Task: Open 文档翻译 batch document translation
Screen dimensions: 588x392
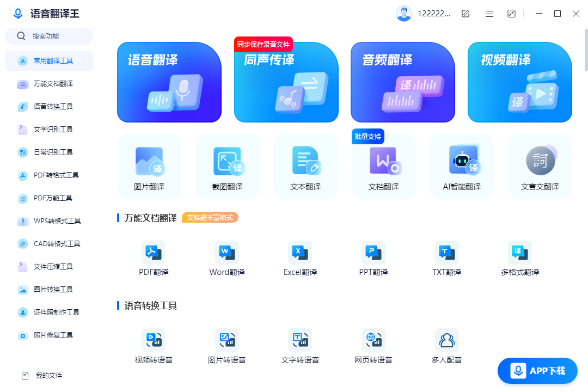Action: tap(384, 166)
